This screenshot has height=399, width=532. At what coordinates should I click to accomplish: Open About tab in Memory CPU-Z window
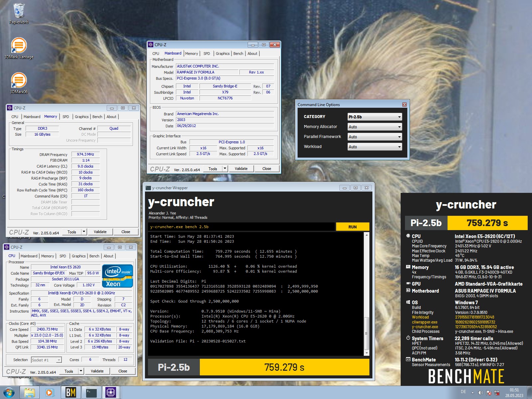tap(111, 117)
